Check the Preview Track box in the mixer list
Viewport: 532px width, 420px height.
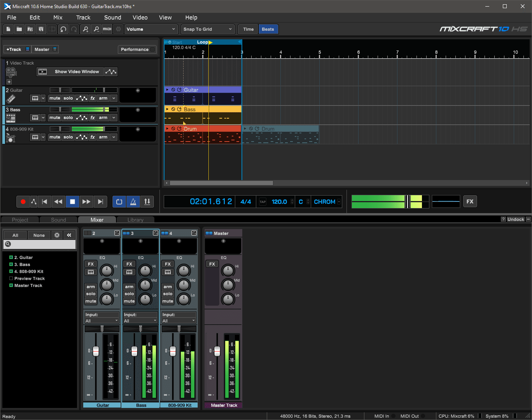11,278
